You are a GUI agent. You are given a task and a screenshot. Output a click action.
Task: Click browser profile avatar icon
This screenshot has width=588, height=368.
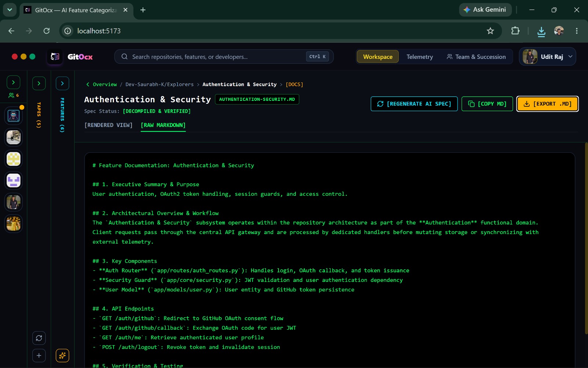[559, 31]
